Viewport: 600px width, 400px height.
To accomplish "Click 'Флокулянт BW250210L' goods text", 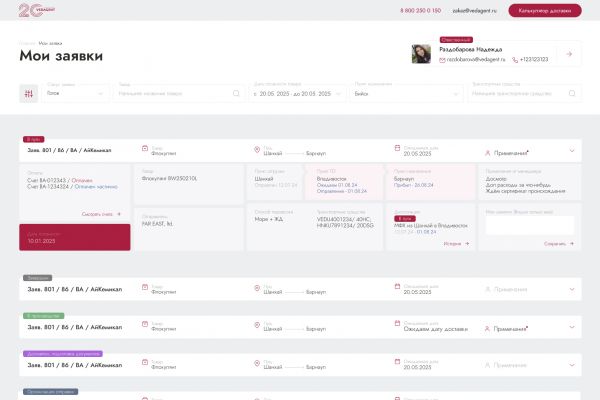I will 169,178.
